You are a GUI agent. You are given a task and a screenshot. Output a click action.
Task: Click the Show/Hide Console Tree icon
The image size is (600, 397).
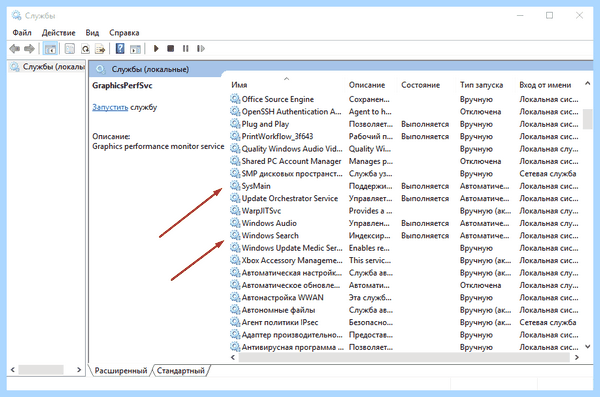coord(51,49)
